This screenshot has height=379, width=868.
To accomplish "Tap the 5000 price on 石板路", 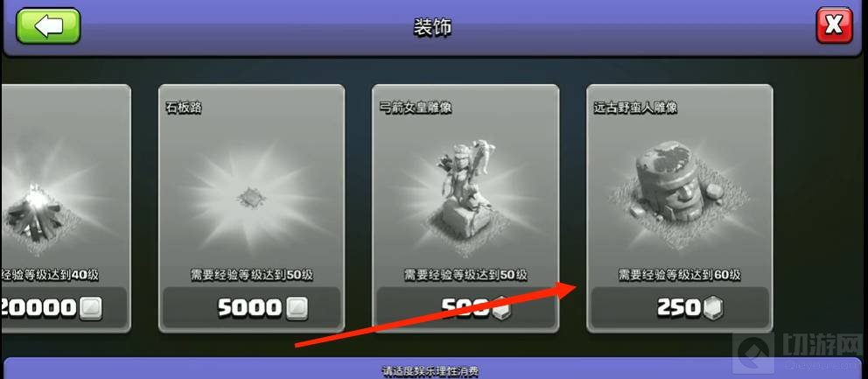I will [249, 308].
